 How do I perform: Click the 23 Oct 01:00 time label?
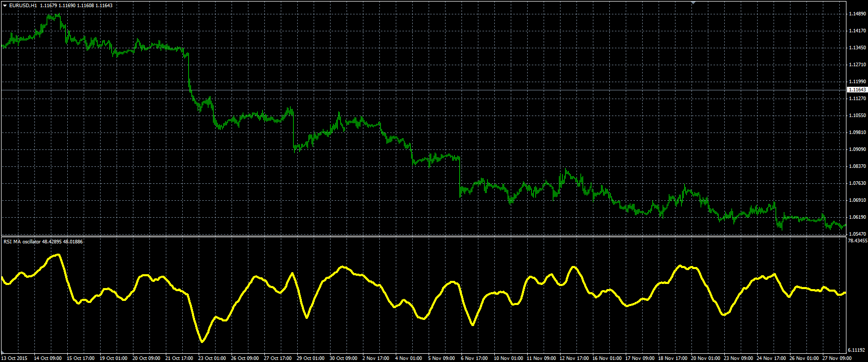[x=212, y=358]
